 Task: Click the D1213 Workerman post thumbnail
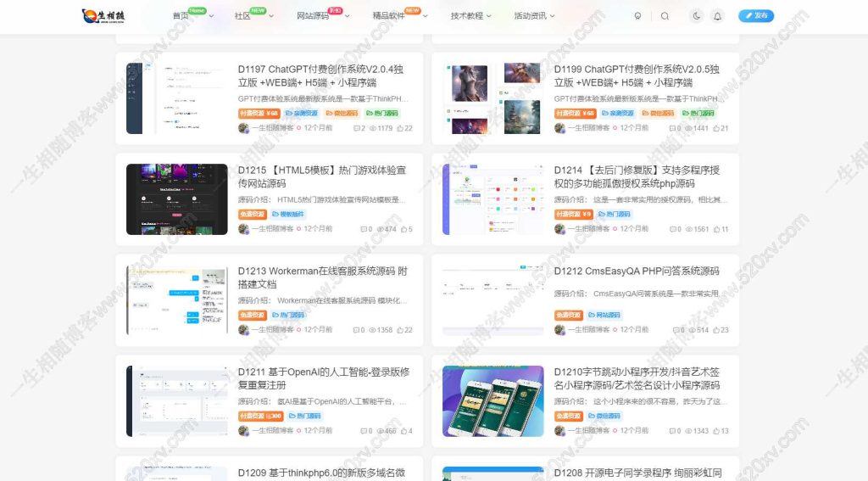pyautogui.click(x=176, y=300)
